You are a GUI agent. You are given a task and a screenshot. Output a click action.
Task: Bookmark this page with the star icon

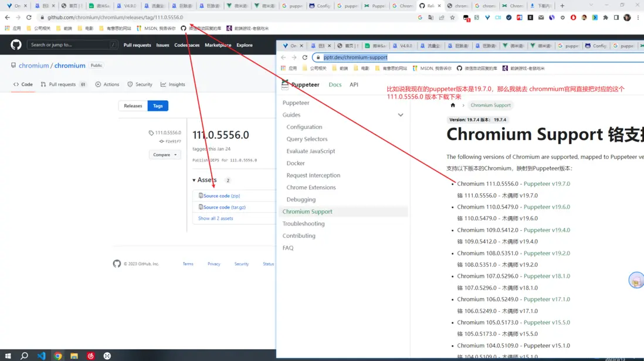(x=452, y=18)
